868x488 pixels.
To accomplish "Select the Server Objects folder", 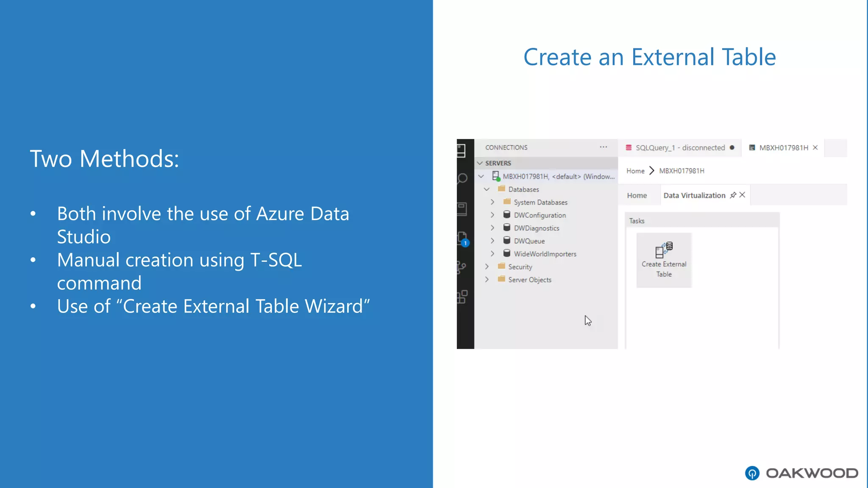I will tap(529, 280).
